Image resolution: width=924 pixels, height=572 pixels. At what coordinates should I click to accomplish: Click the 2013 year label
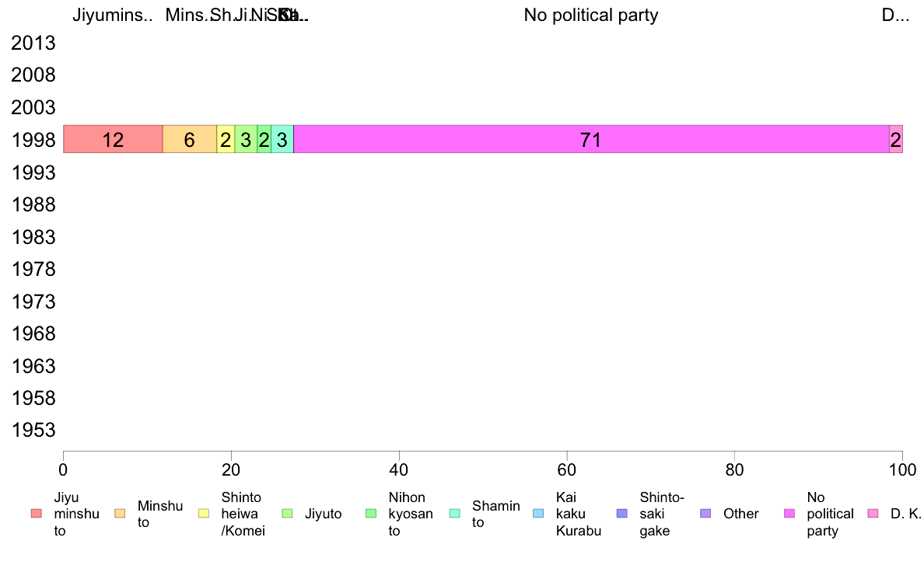point(33,43)
